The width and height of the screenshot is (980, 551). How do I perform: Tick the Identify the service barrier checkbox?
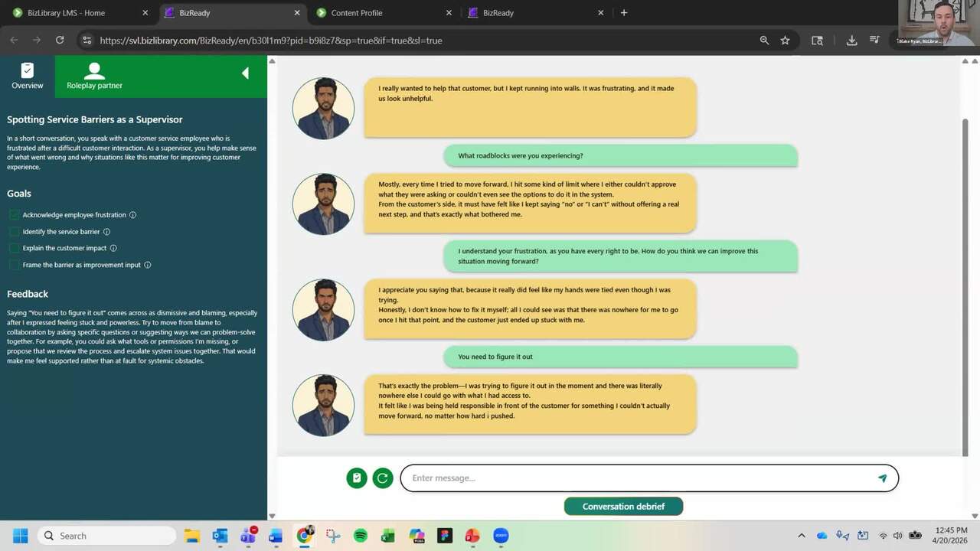14,232
